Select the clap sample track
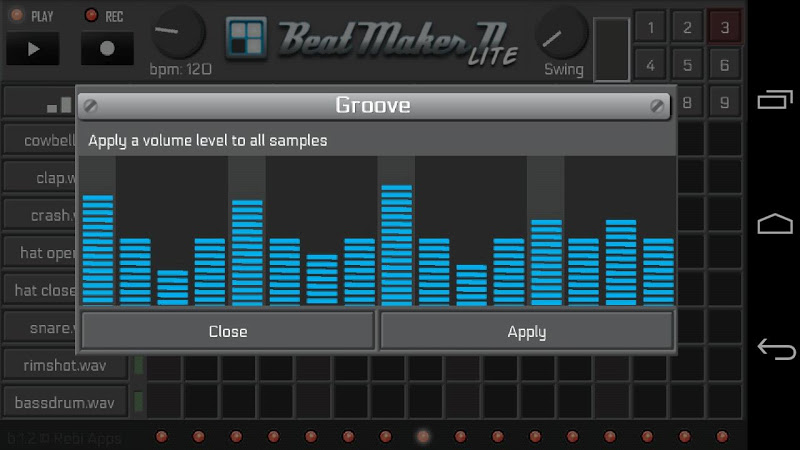800x450 pixels. pos(40,178)
